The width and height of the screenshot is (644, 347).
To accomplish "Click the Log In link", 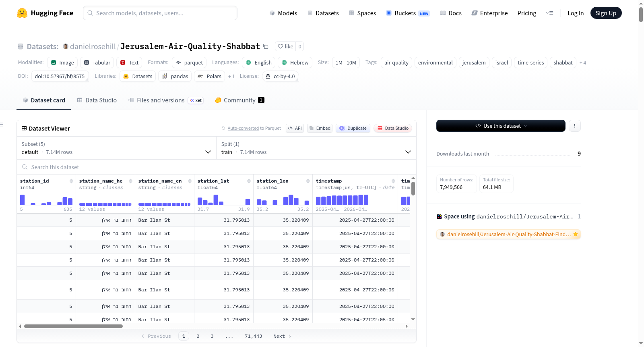I will pyautogui.click(x=576, y=13).
